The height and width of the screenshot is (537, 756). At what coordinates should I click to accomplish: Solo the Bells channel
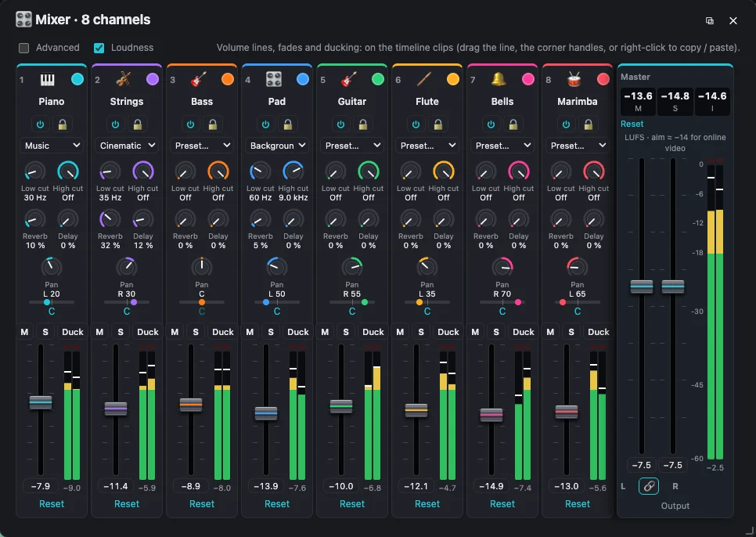[x=496, y=332]
